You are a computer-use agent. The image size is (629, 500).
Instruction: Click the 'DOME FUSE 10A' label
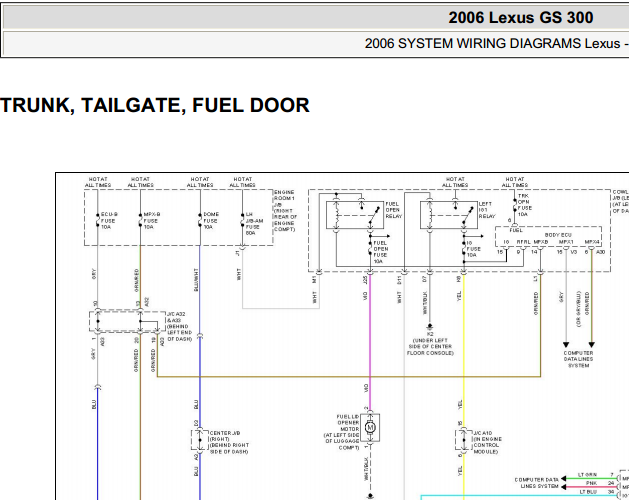(x=211, y=221)
